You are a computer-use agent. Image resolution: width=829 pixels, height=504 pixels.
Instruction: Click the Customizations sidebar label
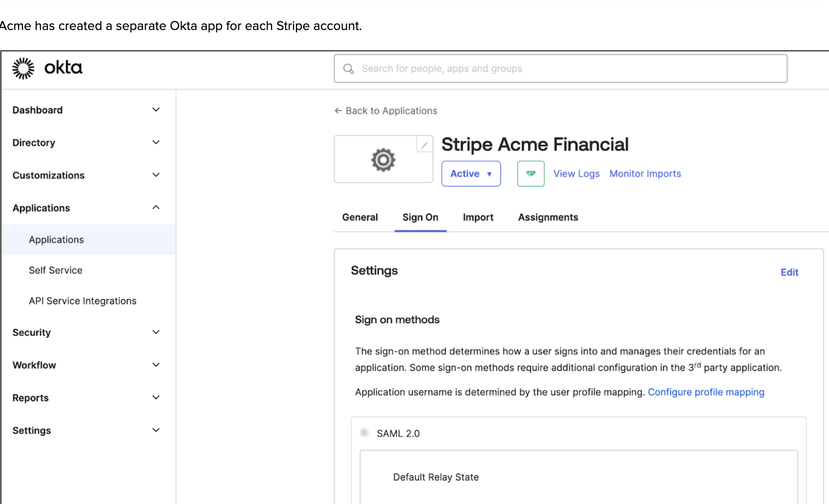point(48,175)
